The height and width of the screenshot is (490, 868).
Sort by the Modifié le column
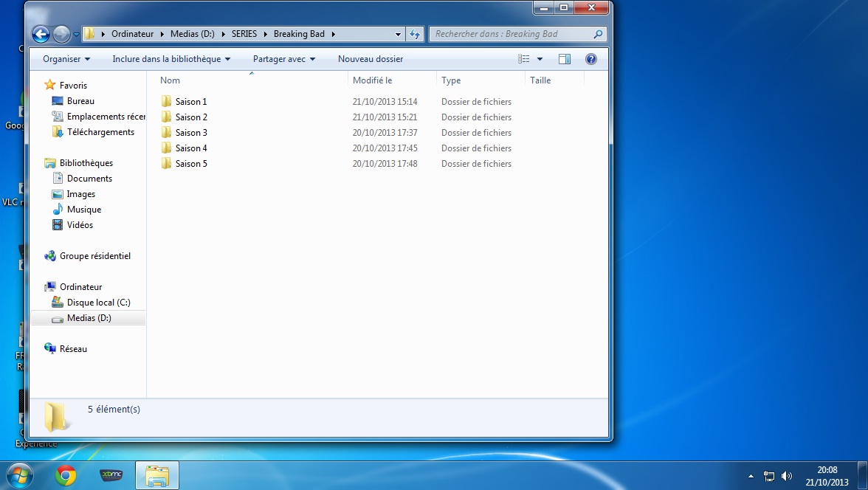[x=372, y=80]
